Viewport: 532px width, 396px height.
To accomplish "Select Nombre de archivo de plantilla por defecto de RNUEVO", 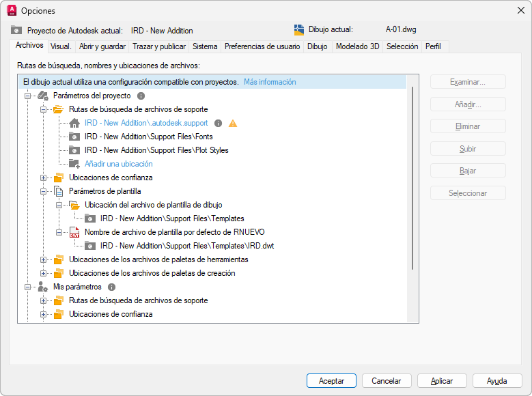I will click(x=174, y=232).
